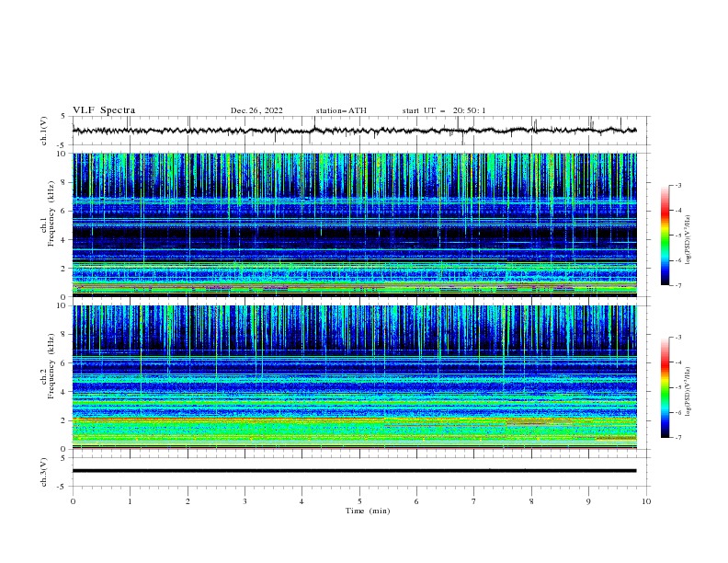Click the ch.1 "Frequency (kHz)" axis label

51,214
